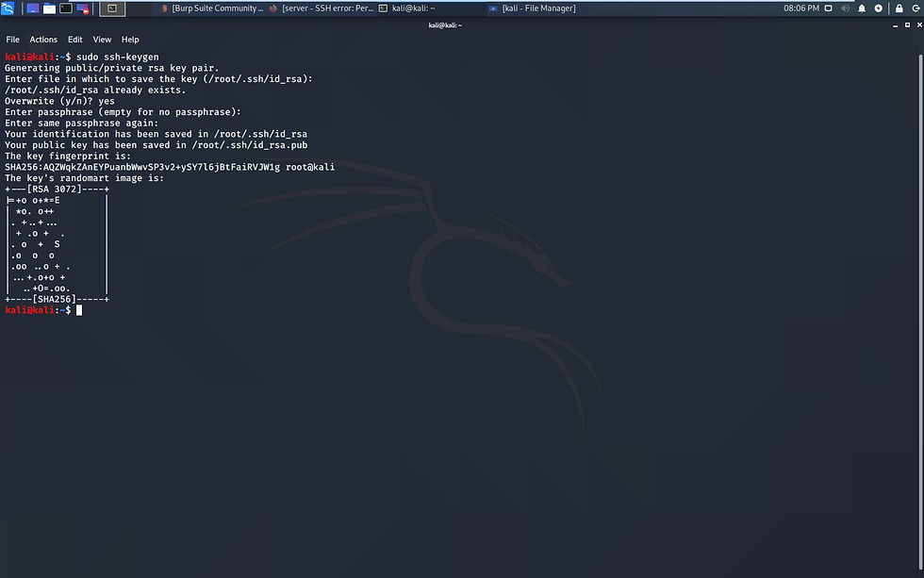This screenshot has width=924, height=578.
Task: Click the 08:06 PM clock
Action: pyautogui.click(x=800, y=8)
